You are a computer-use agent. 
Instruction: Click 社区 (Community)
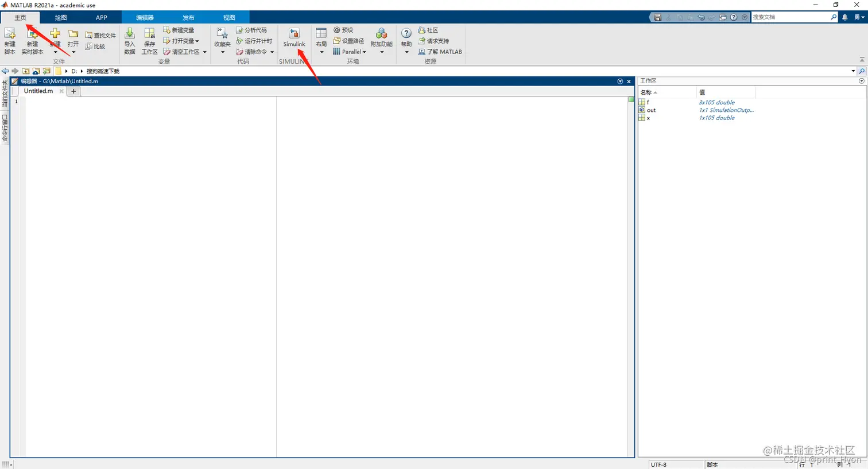pos(428,30)
